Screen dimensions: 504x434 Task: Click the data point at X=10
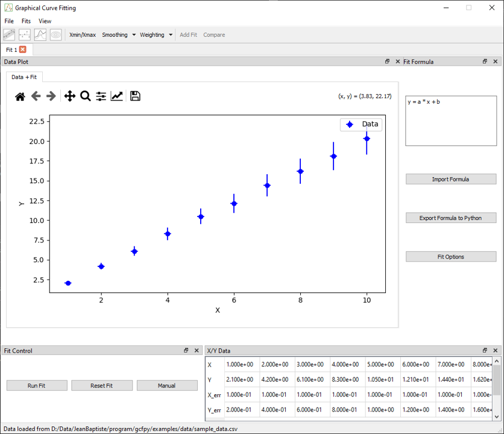point(367,139)
